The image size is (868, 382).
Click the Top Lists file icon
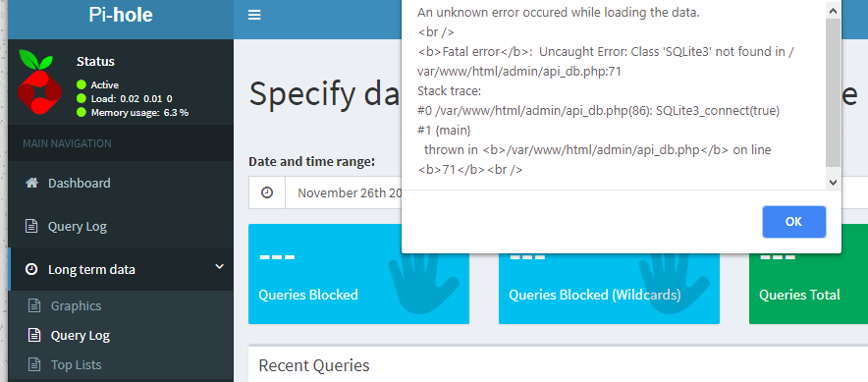tap(34, 365)
